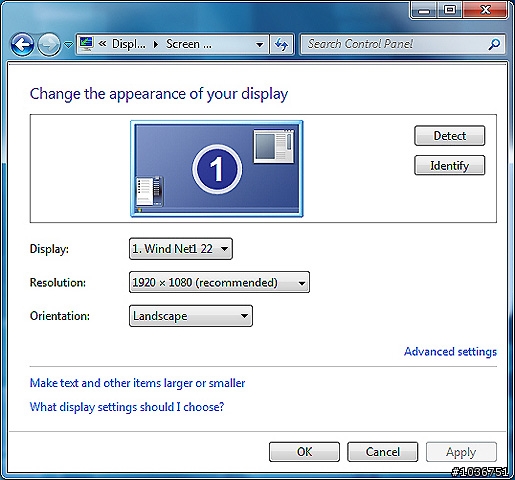Click the greyed-out Forward arrow button
Screen dimensions: 515x480
click(49, 44)
